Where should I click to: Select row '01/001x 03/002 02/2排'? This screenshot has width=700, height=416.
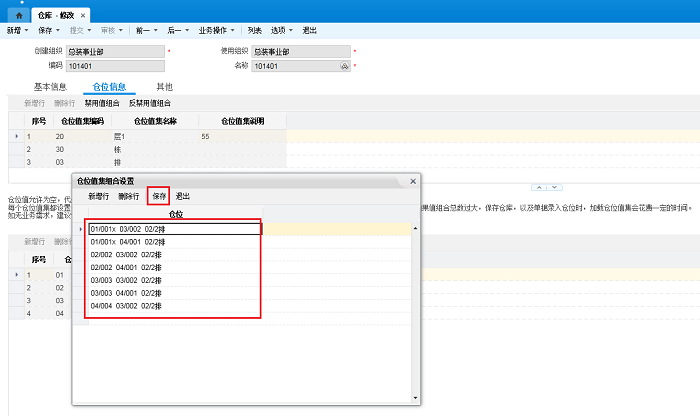175,229
